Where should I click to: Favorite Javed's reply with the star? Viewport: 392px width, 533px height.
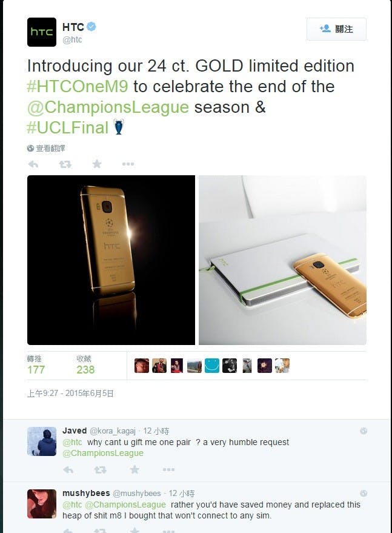(135, 469)
